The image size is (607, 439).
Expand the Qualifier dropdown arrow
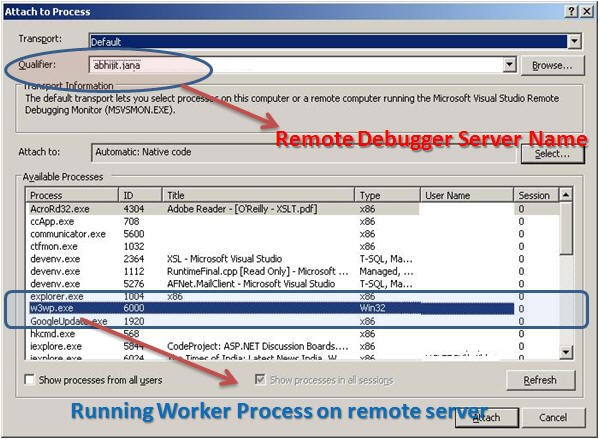pos(510,64)
